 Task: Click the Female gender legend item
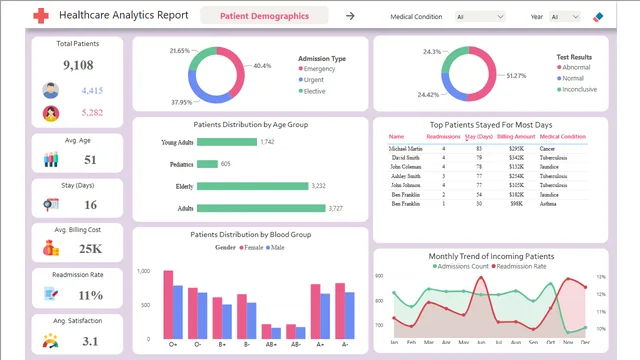click(251, 247)
